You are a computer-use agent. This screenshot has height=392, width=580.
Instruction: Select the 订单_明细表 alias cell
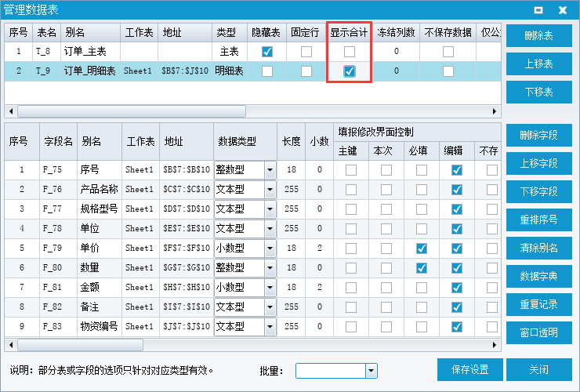click(x=91, y=71)
